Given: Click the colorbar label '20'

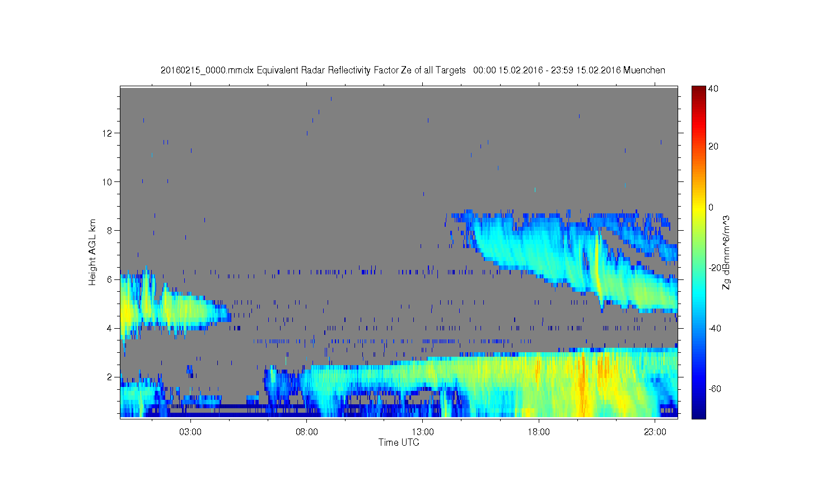Looking at the screenshot, I should click(713, 147).
